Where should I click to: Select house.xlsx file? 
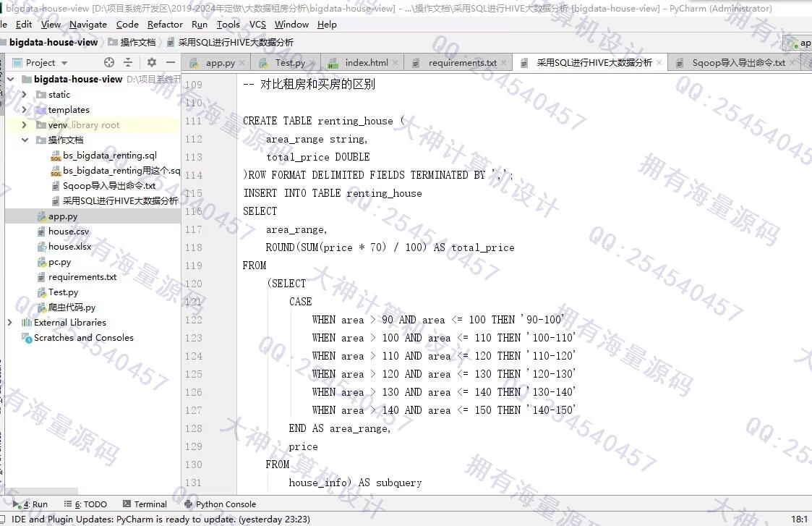point(64,247)
